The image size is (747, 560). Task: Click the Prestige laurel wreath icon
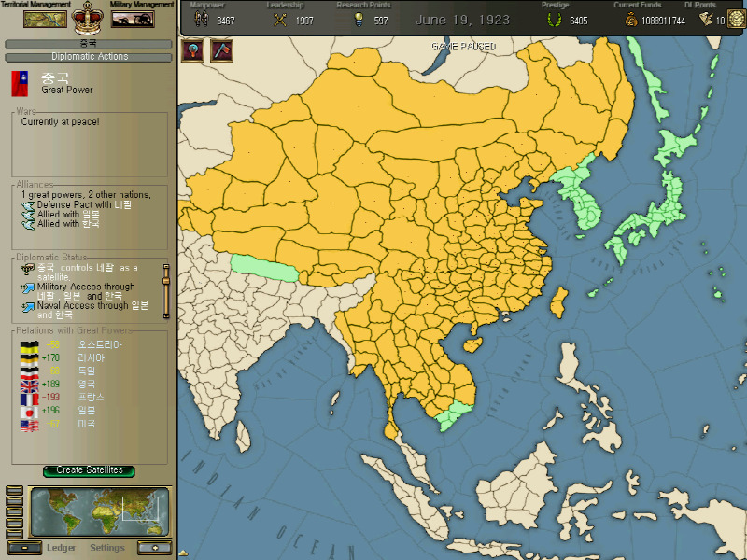pyautogui.click(x=554, y=20)
